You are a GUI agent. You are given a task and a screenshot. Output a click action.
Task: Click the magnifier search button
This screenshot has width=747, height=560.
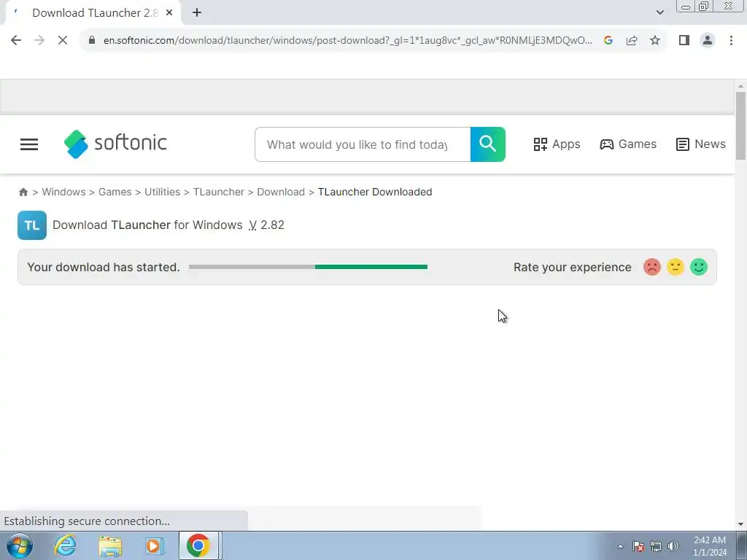(488, 144)
